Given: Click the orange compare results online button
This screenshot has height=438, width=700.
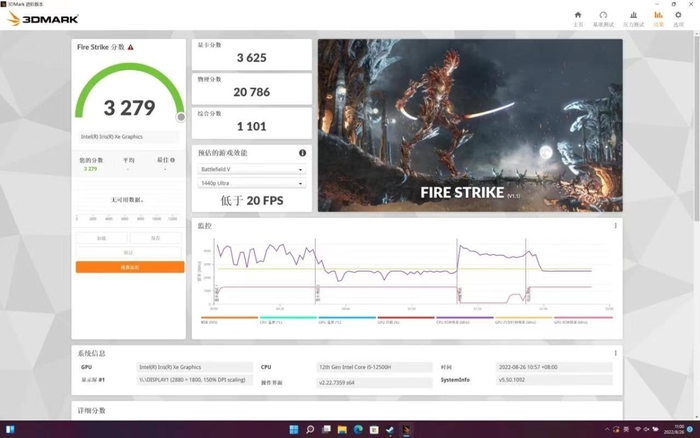Looking at the screenshot, I should click(x=130, y=267).
